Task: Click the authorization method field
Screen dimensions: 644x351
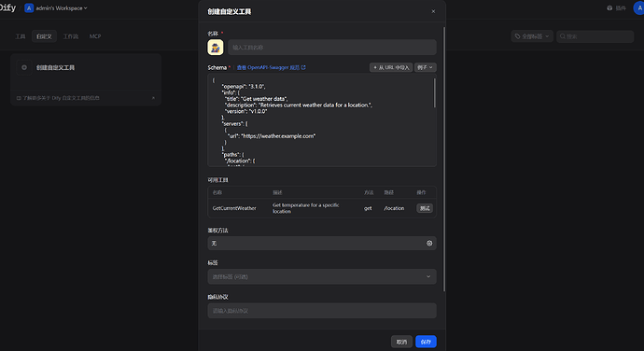Action: [322, 244]
